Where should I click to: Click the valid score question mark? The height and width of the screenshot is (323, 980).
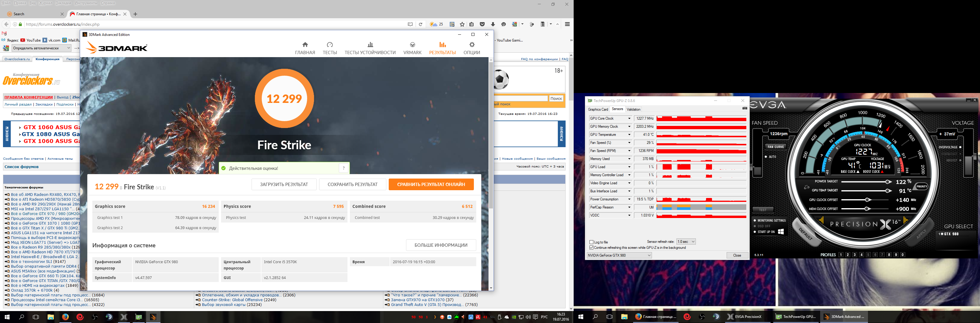(x=344, y=168)
